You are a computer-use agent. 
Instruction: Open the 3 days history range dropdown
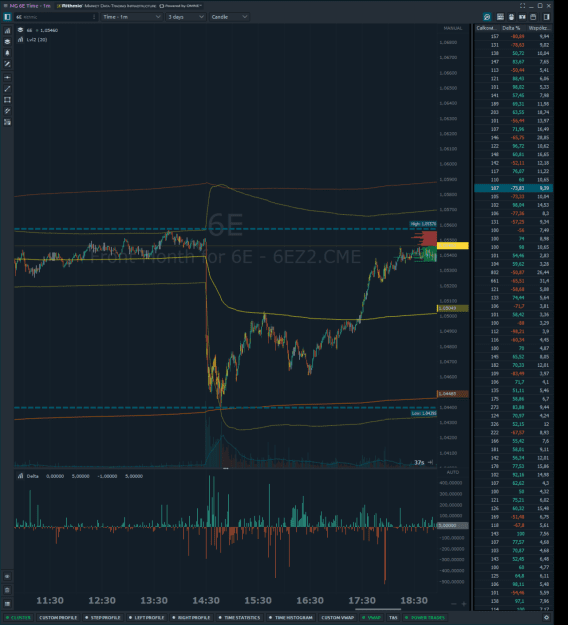point(186,17)
